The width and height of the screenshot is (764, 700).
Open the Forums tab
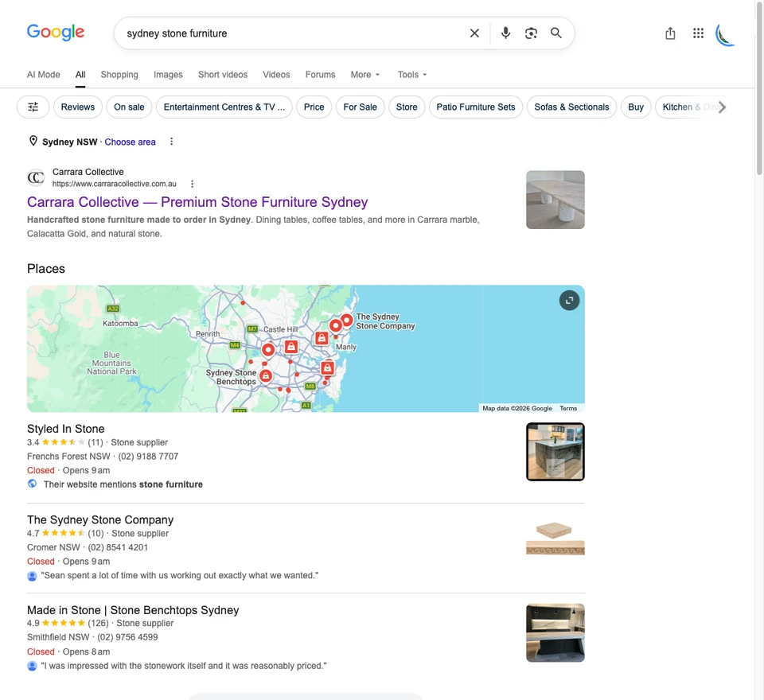[x=320, y=75]
